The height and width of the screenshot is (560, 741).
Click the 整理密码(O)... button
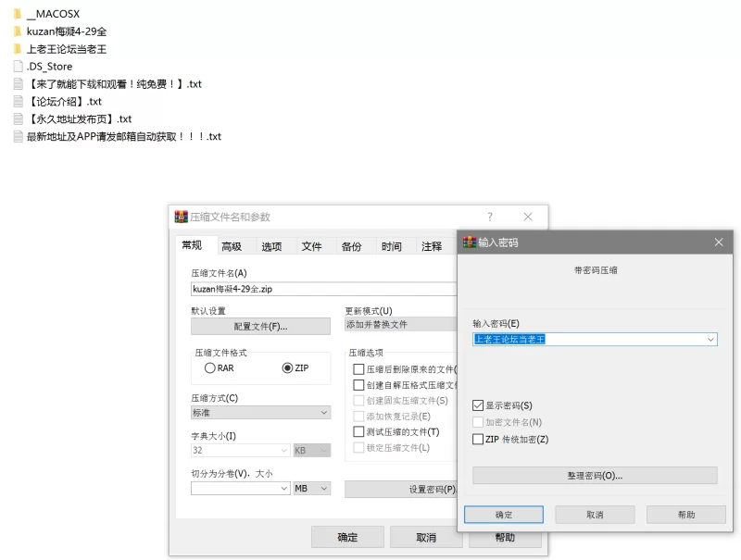(595, 476)
